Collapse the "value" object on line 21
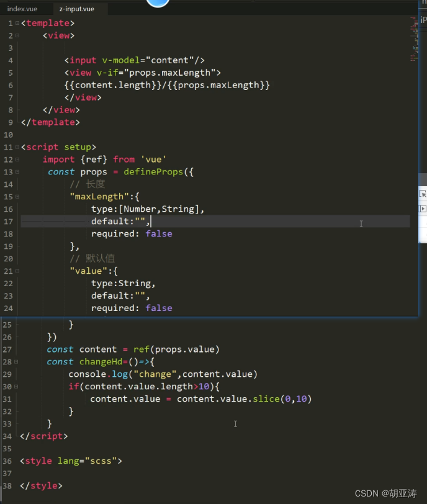 [17, 271]
